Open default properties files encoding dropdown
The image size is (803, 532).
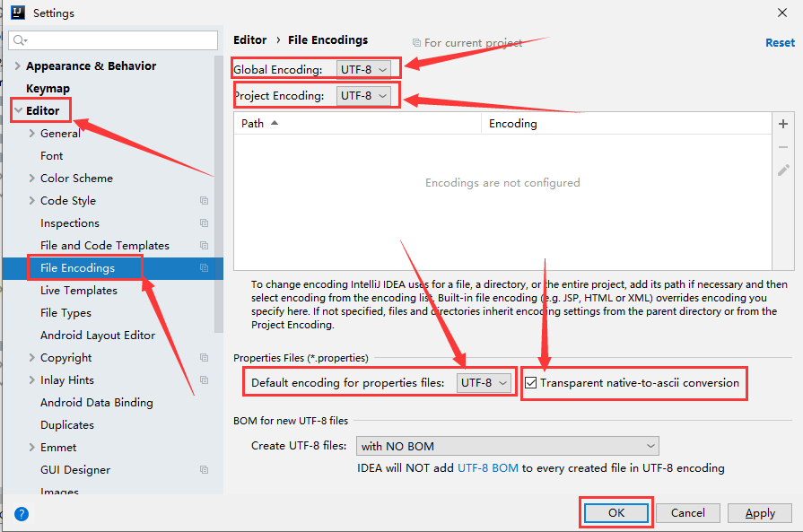tap(484, 382)
